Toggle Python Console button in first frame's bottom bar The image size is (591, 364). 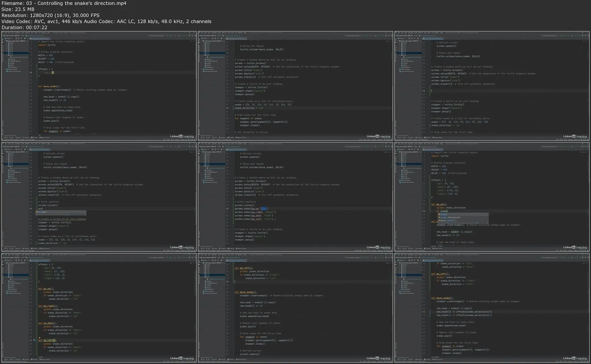[x=45, y=137]
